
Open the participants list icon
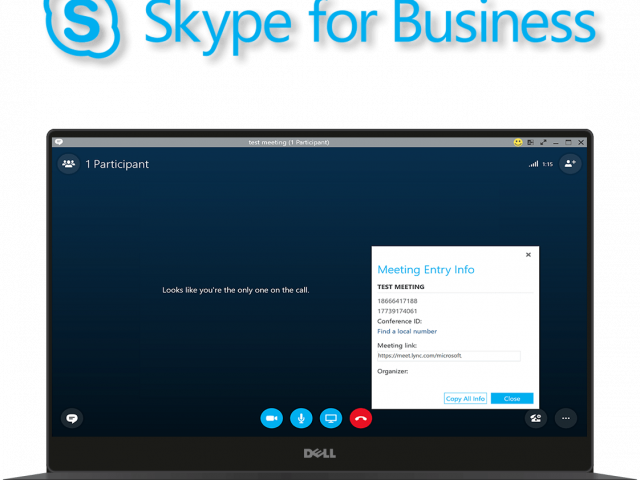click(69, 163)
